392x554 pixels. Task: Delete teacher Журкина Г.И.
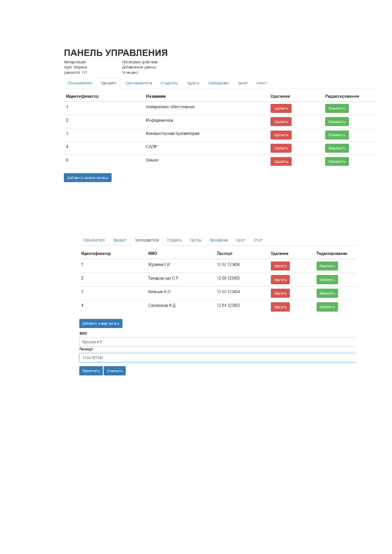point(280,266)
